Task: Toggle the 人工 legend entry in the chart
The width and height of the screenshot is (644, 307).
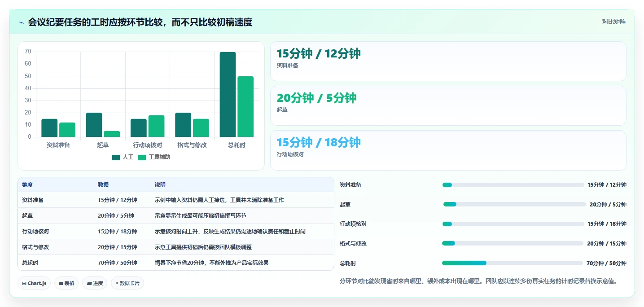Action: tap(123, 157)
